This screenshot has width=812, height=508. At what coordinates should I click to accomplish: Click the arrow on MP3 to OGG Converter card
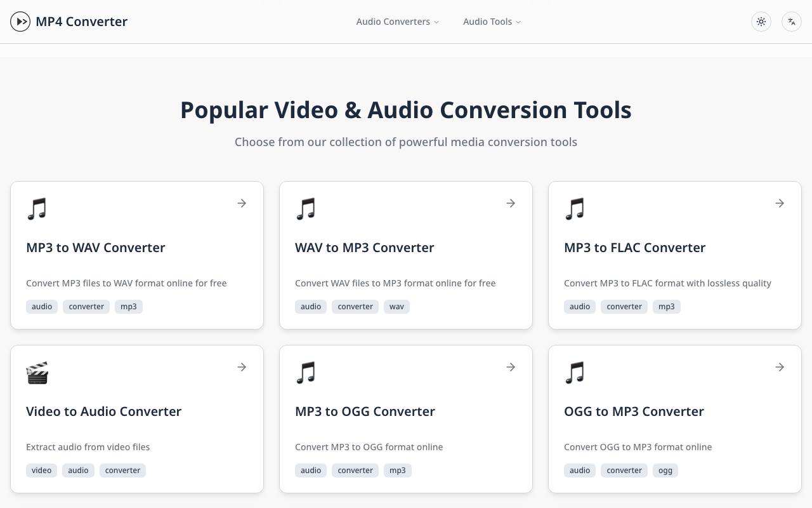pos(511,367)
